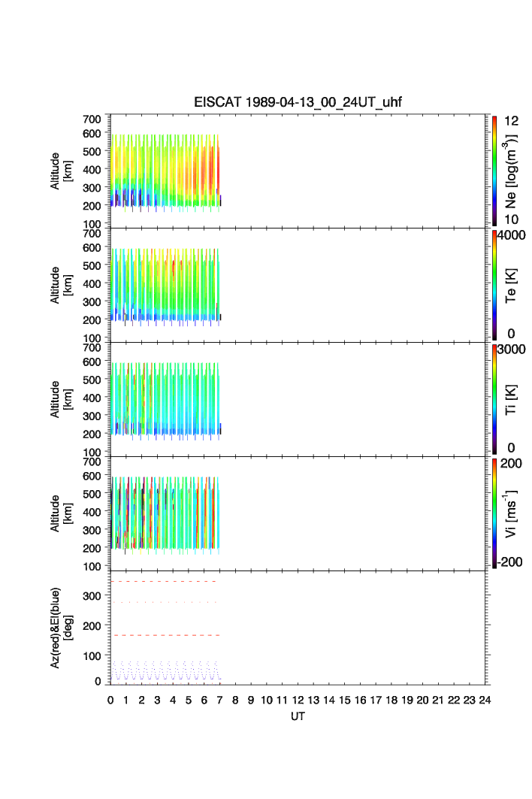532x799 pixels.
Task: Click the plot title EISCAT 1989-04-13_00_24UT_uhf
Action: pos(298,103)
